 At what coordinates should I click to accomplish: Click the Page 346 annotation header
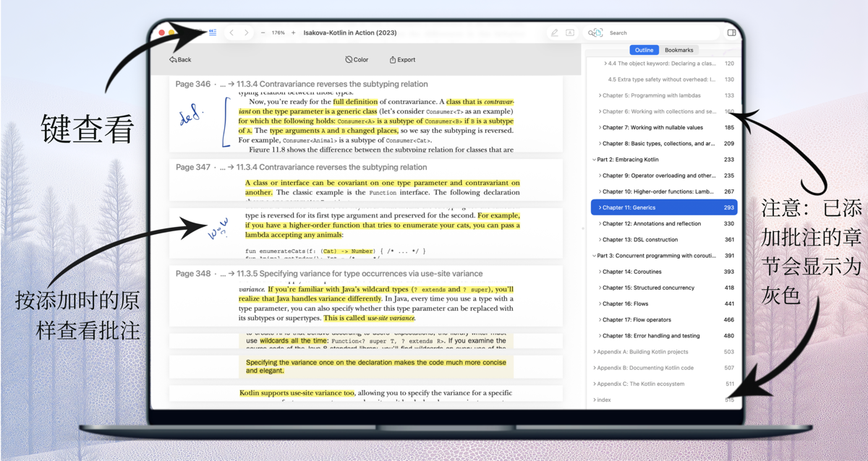click(302, 84)
